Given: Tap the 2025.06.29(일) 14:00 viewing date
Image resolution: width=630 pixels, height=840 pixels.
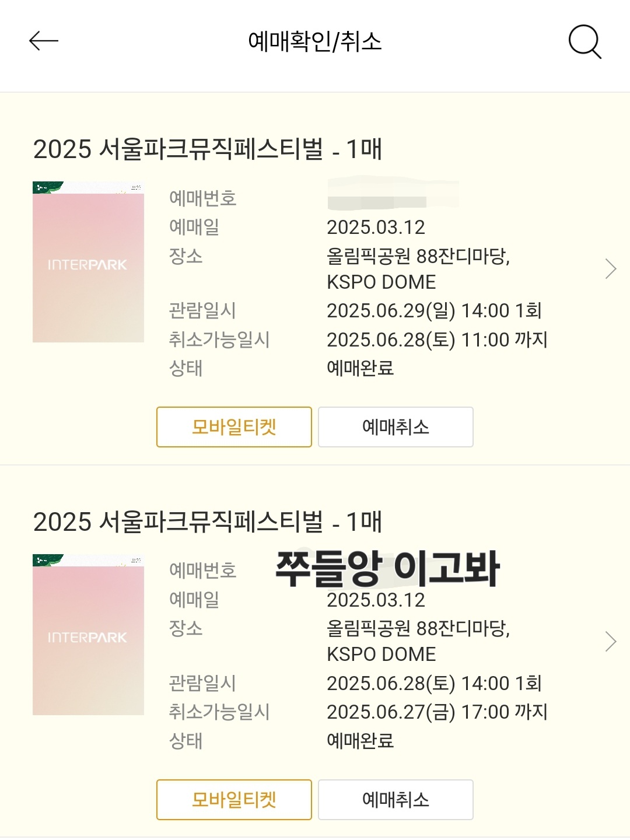Looking at the screenshot, I should coord(434,311).
